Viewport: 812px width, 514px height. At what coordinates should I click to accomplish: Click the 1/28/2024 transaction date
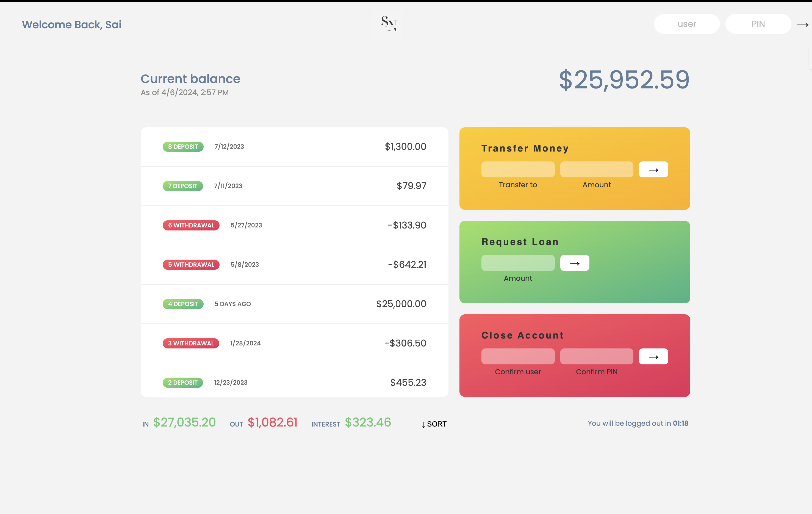coord(245,343)
